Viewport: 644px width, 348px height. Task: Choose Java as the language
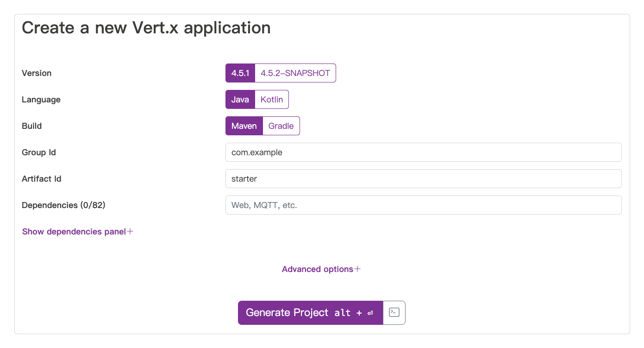(240, 100)
